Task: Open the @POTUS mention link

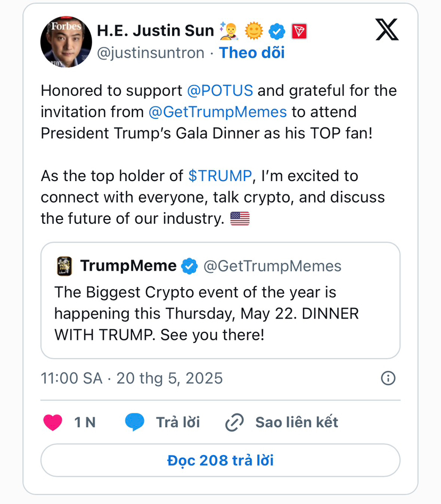Action: (x=220, y=91)
